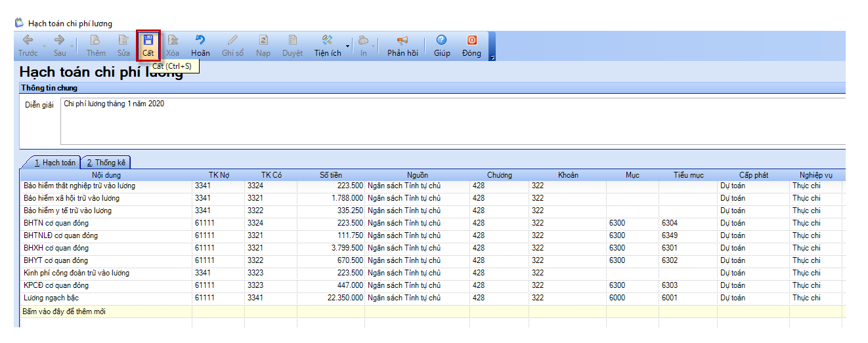Click the amount 335.250 cell
Screen dimensions: 868x343
tap(331, 211)
